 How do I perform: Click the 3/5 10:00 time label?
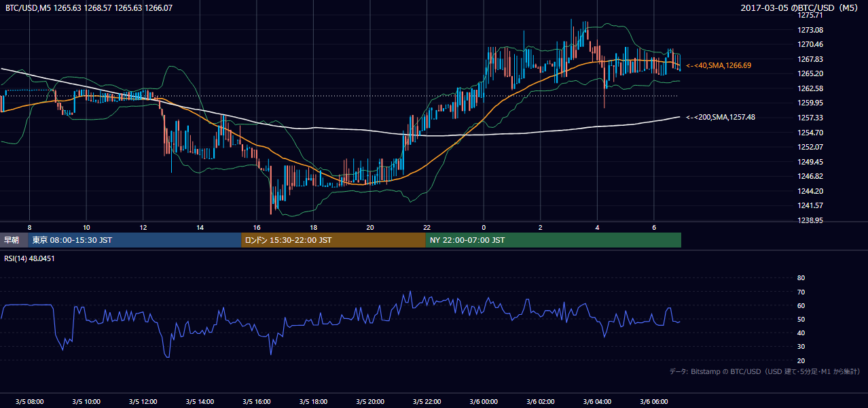point(86,401)
